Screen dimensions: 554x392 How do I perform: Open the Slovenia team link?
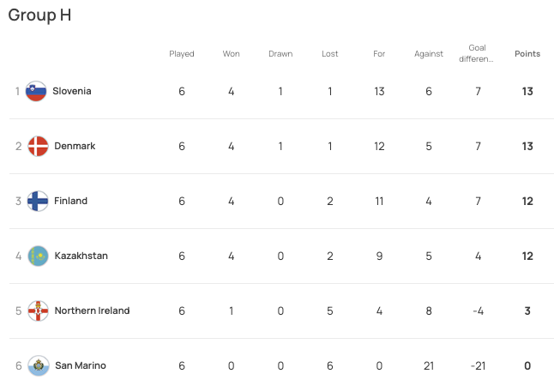coord(72,92)
